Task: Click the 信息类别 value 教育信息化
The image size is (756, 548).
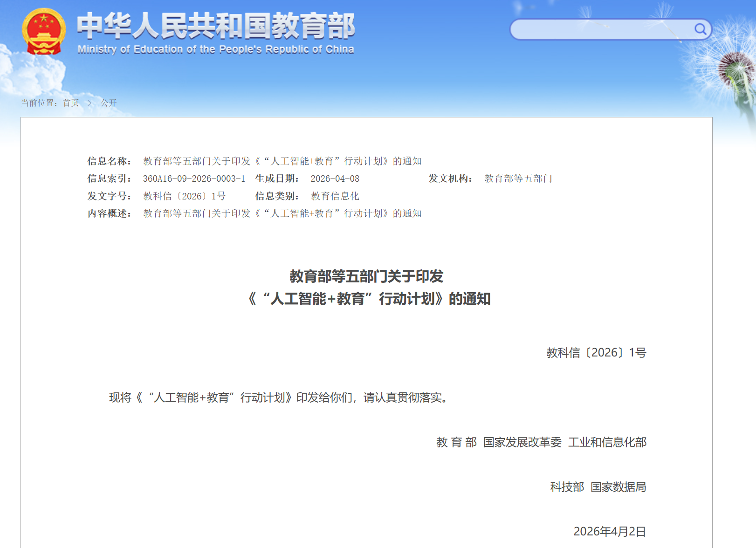Action: click(x=335, y=196)
